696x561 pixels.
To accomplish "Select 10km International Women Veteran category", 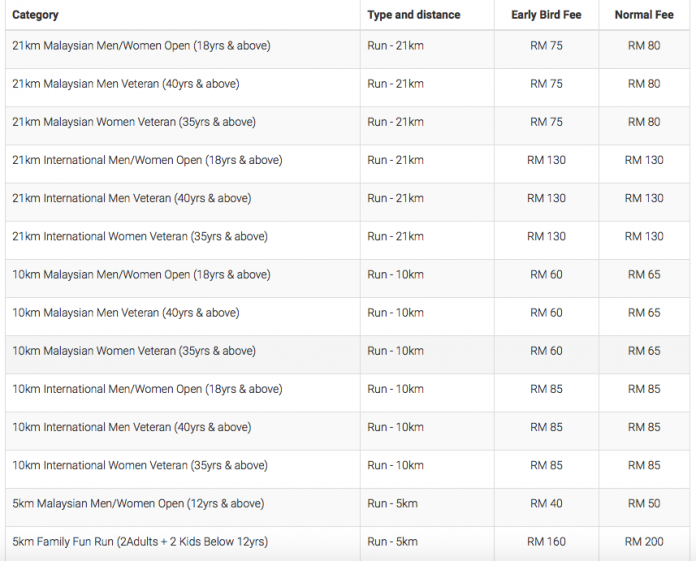I will (140, 466).
